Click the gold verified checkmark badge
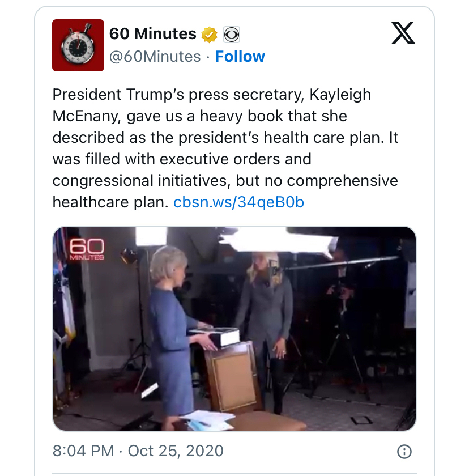The width and height of the screenshot is (469, 476). (x=210, y=35)
